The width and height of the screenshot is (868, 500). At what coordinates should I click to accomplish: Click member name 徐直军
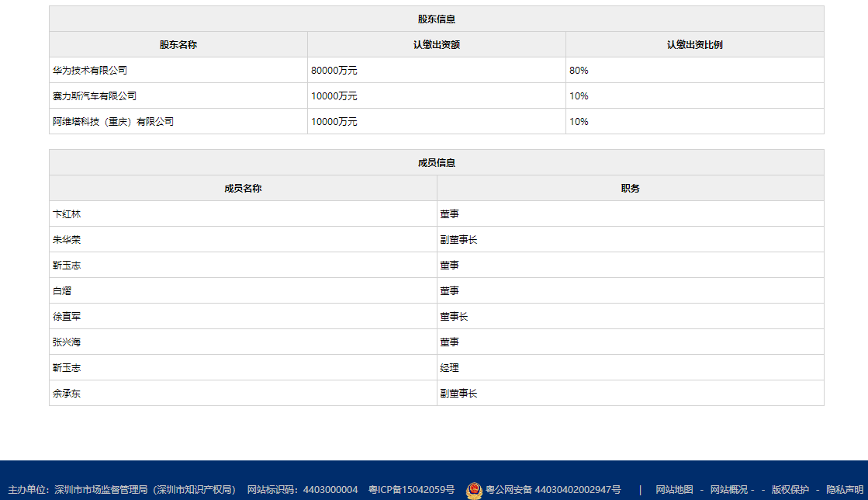67,317
